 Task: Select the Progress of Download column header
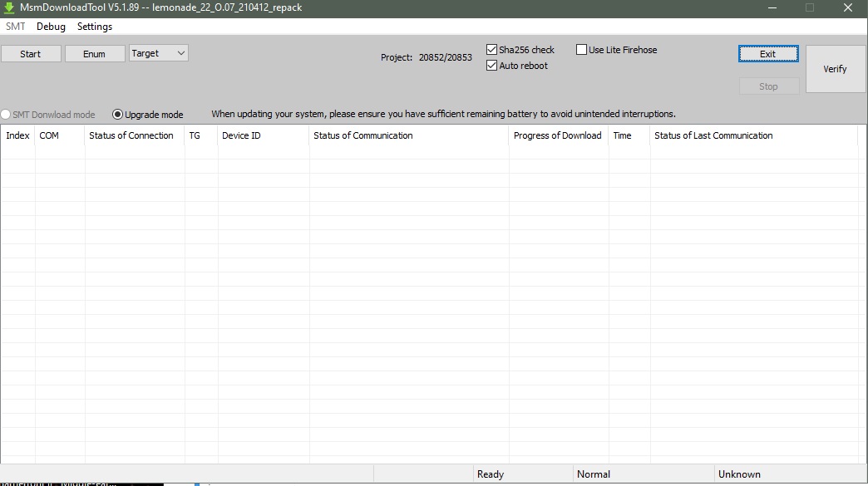[557, 135]
